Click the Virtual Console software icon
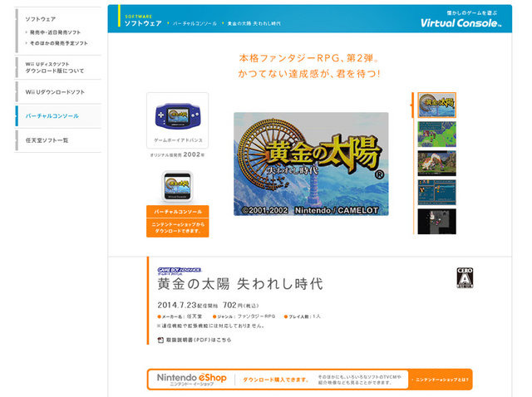 [x=177, y=187]
